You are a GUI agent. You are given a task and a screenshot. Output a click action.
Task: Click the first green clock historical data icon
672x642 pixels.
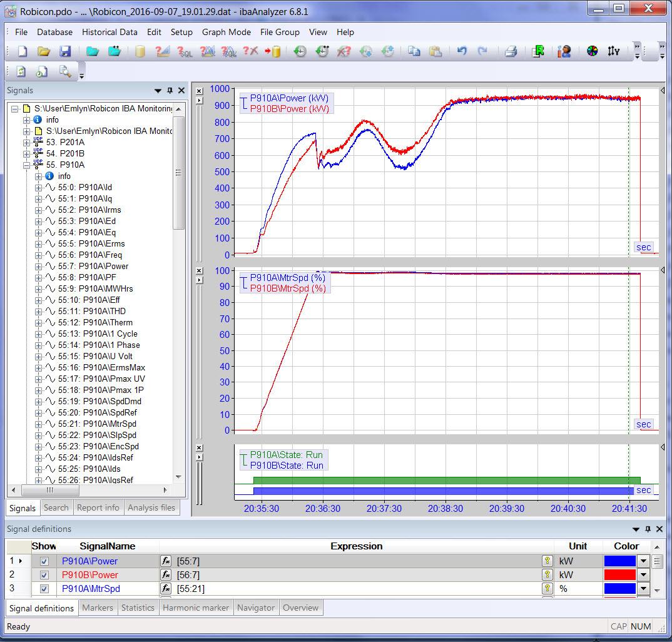pyautogui.click(x=300, y=51)
